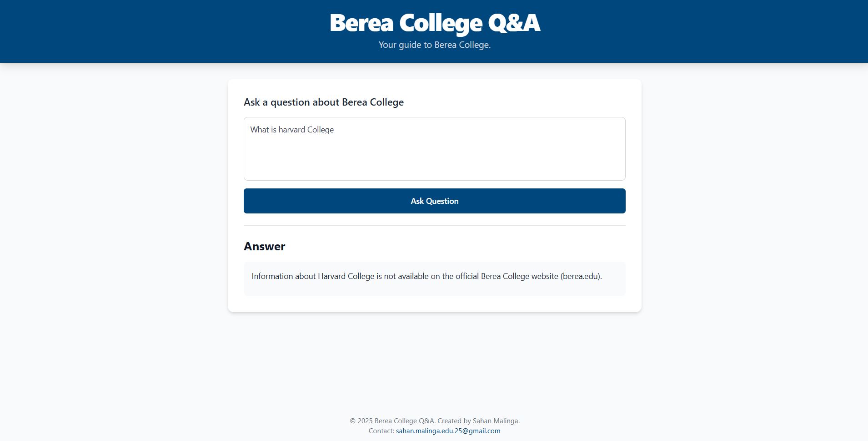The width and height of the screenshot is (868, 441).
Task: Click "2025 Berea College Q&A" in the footer
Action: [396, 421]
